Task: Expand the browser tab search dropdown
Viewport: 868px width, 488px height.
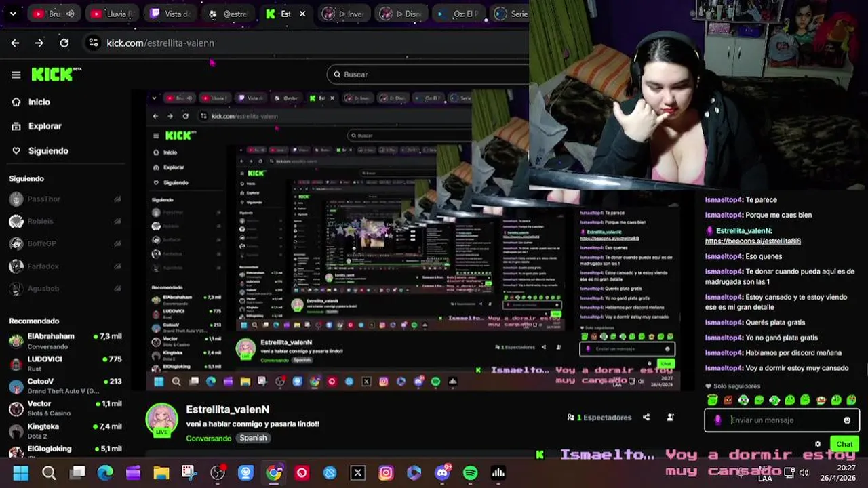Action: (x=12, y=14)
